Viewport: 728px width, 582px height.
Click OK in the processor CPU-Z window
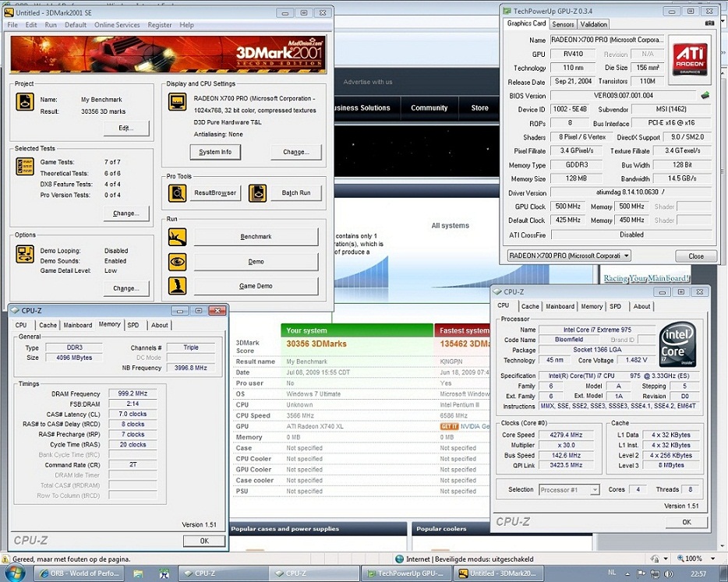(687, 522)
